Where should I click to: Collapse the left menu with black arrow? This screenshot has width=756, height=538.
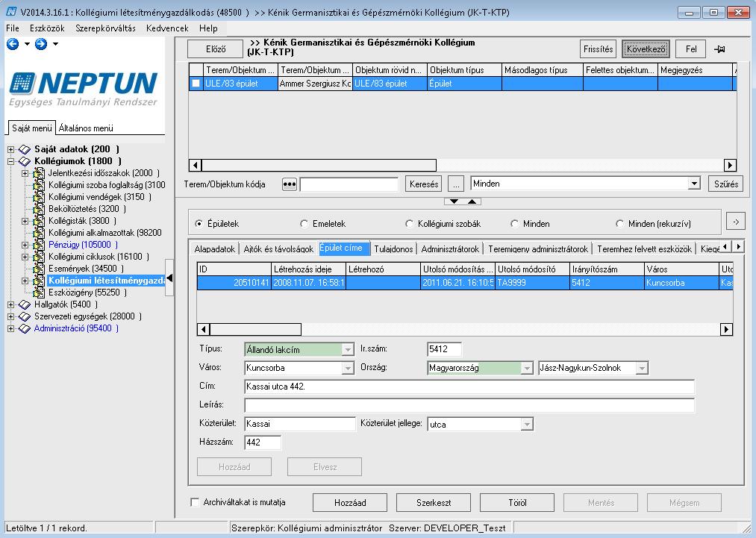tap(169, 278)
